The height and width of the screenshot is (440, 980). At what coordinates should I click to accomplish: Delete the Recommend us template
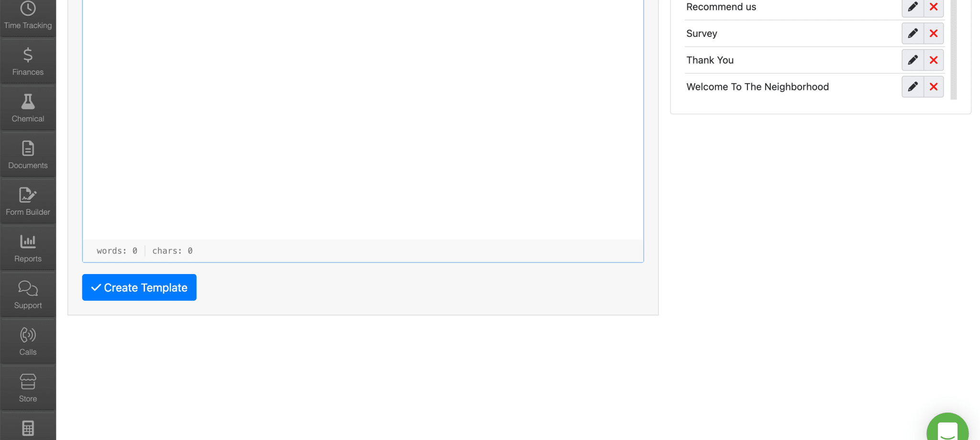933,7
